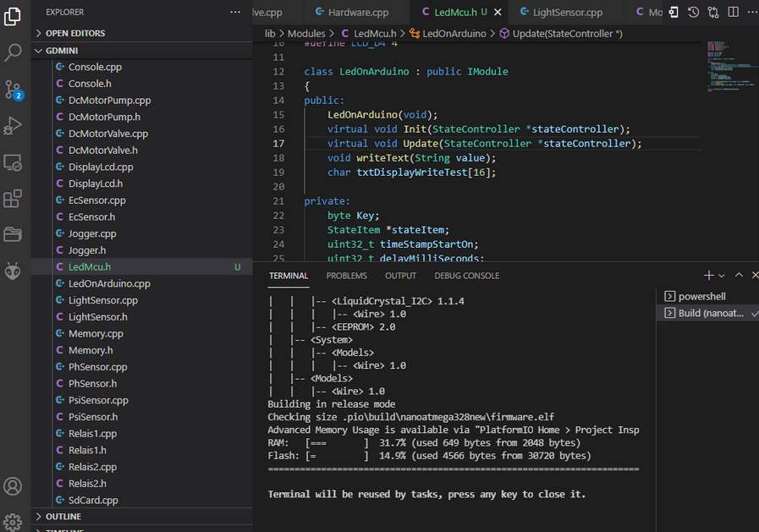Click the compare changes icon in editor toolbar

tap(713, 12)
